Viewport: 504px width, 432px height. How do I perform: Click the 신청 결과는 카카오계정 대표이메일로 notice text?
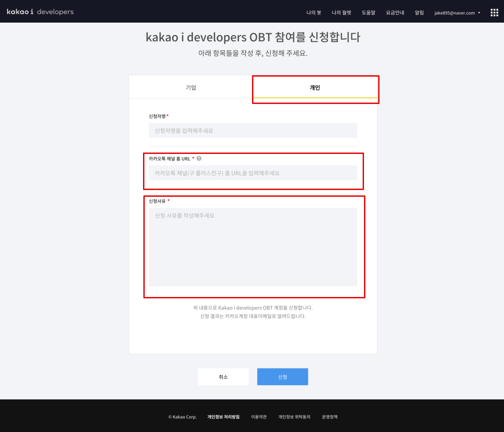pyautogui.click(x=253, y=316)
